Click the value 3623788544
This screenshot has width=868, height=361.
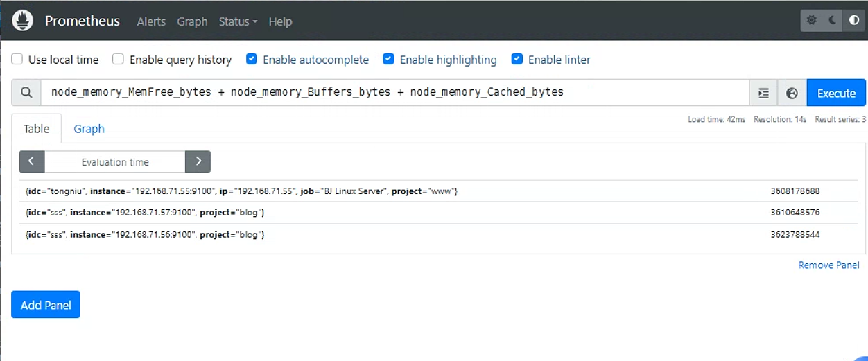tap(795, 235)
